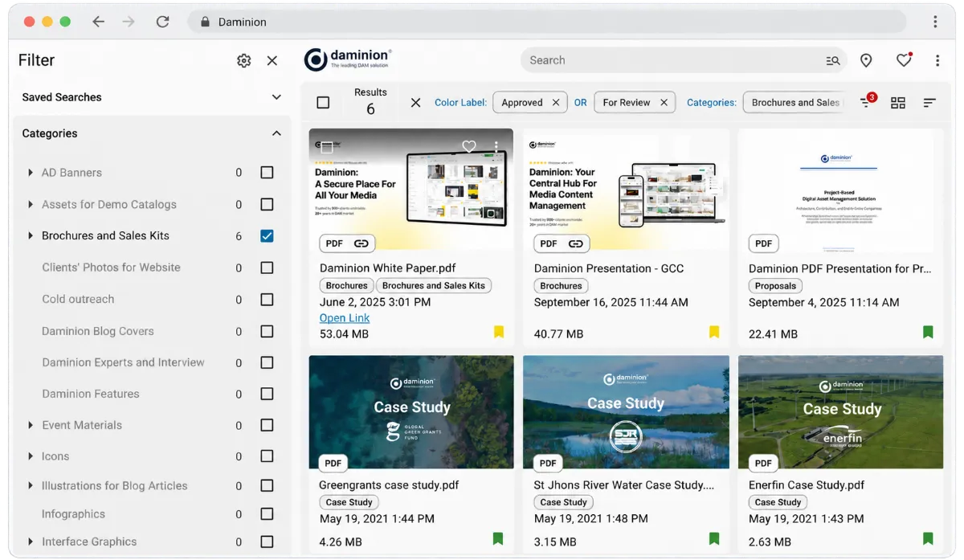Click green color label on Enerfin Case Study
Screen dimensions: 964x560
(x=928, y=538)
